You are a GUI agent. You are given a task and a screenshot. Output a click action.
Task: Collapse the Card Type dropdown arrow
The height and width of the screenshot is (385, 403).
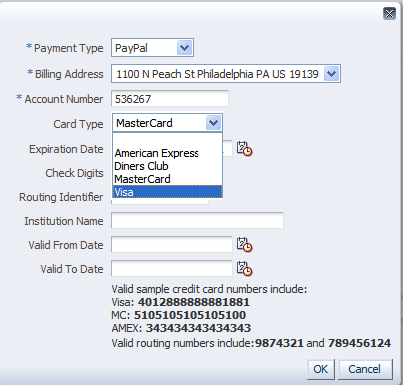pos(213,123)
